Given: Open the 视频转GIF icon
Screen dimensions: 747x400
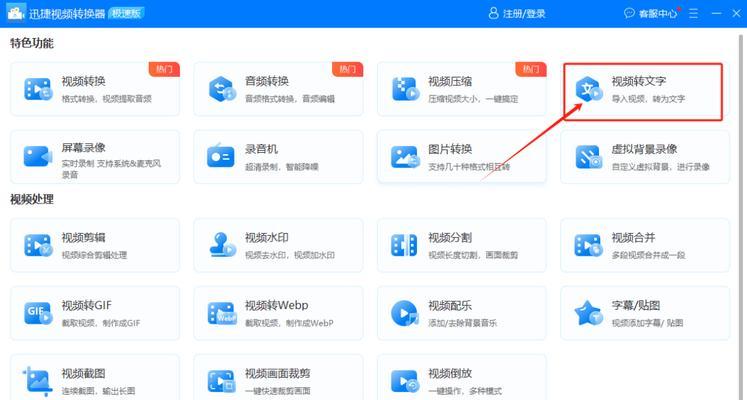Looking at the screenshot, I should [38, 313].
